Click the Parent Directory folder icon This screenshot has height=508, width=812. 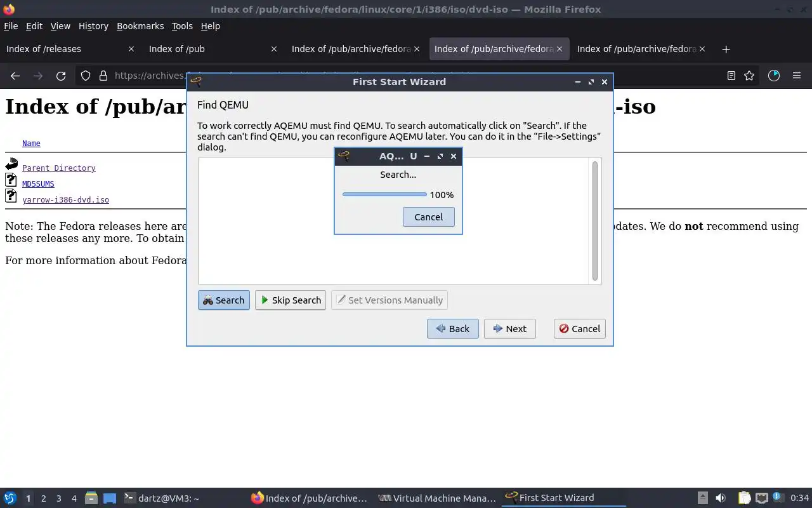(11, 165)
